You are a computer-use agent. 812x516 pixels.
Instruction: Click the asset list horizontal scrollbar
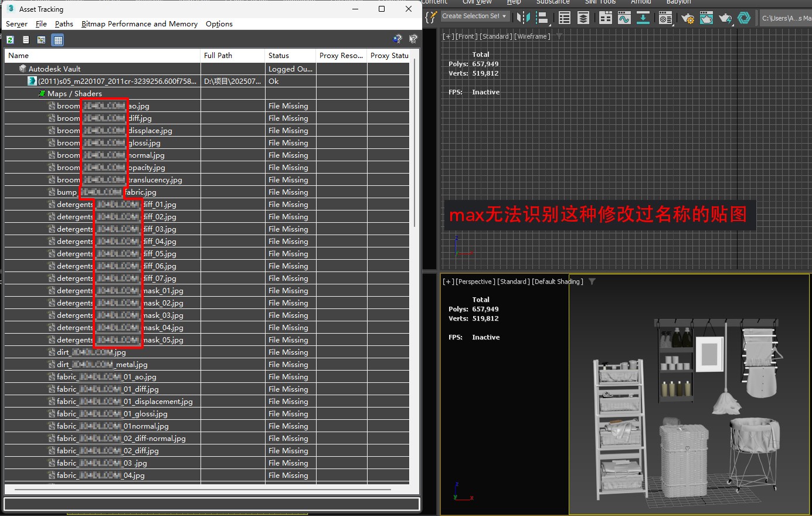(x=202, y=489)
